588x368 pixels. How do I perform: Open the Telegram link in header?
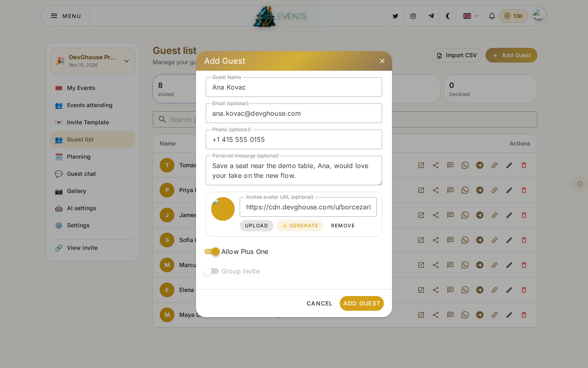click(431, 16)
